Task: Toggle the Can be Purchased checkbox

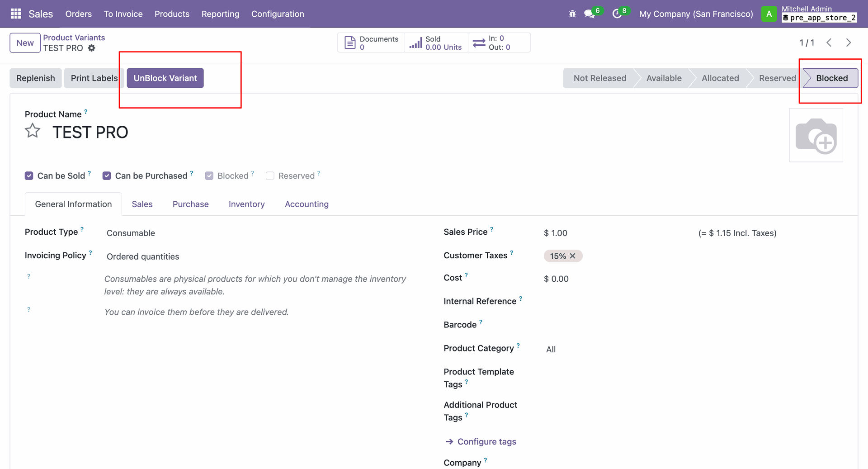Action: (107, 176)
